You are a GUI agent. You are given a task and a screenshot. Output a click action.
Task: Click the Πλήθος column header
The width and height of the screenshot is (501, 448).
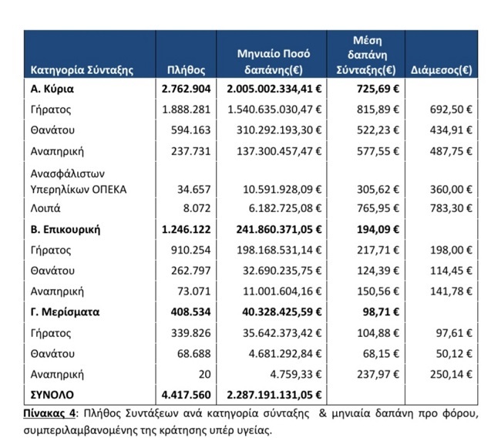coord(186,69)
